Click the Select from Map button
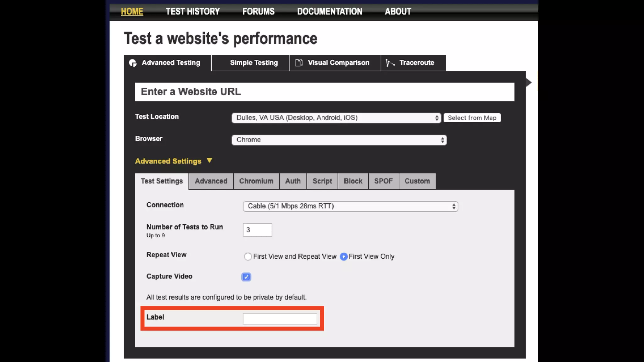 coord(472,118)
